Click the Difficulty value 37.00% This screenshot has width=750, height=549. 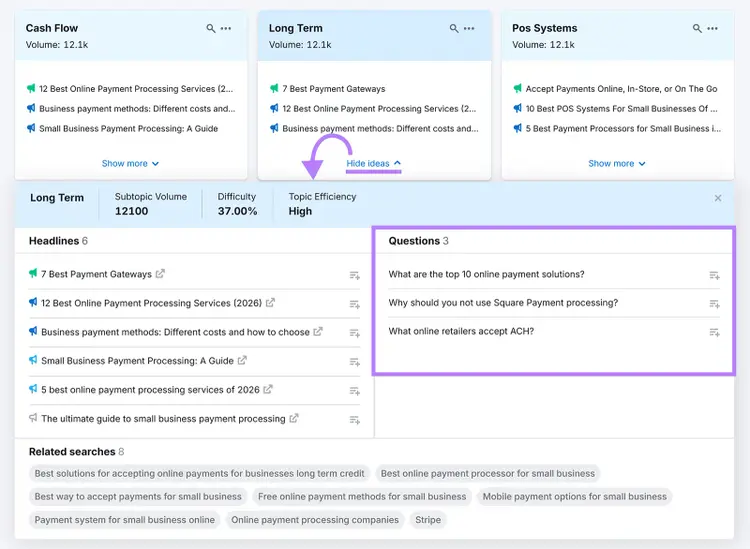point(237,211)
